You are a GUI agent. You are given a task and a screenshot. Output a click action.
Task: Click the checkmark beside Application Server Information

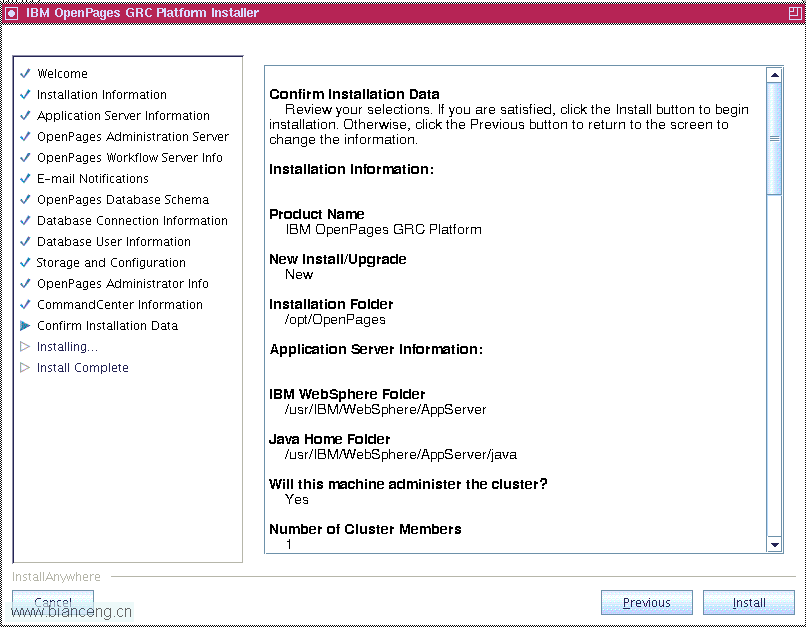25,116
